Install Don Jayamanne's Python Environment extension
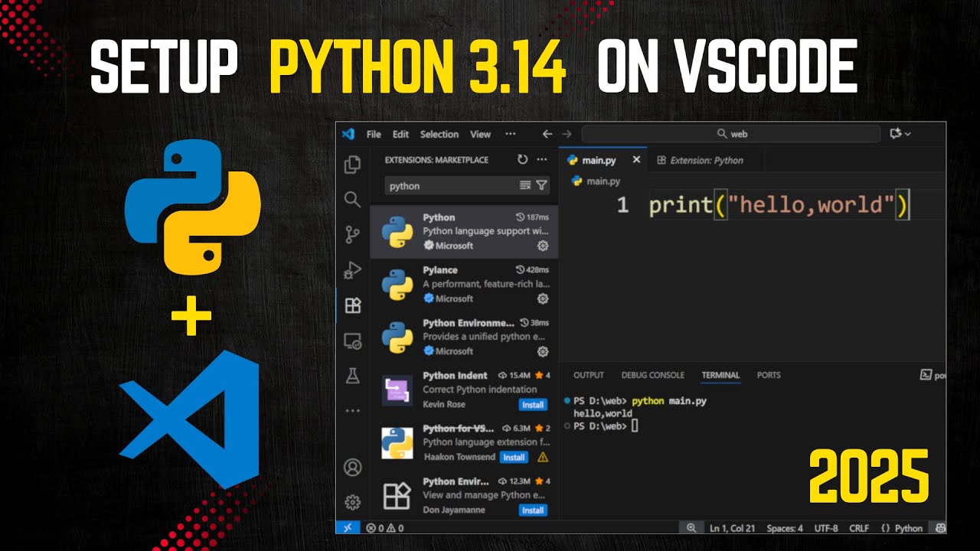Screen dimensions: 980x551 (x=533, y=510)
